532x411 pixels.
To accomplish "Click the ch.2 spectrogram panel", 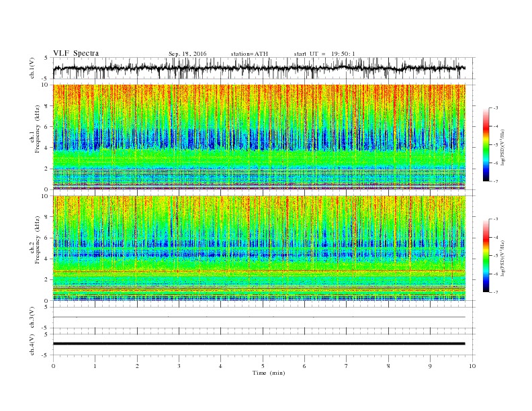I will tap(259, 248).
